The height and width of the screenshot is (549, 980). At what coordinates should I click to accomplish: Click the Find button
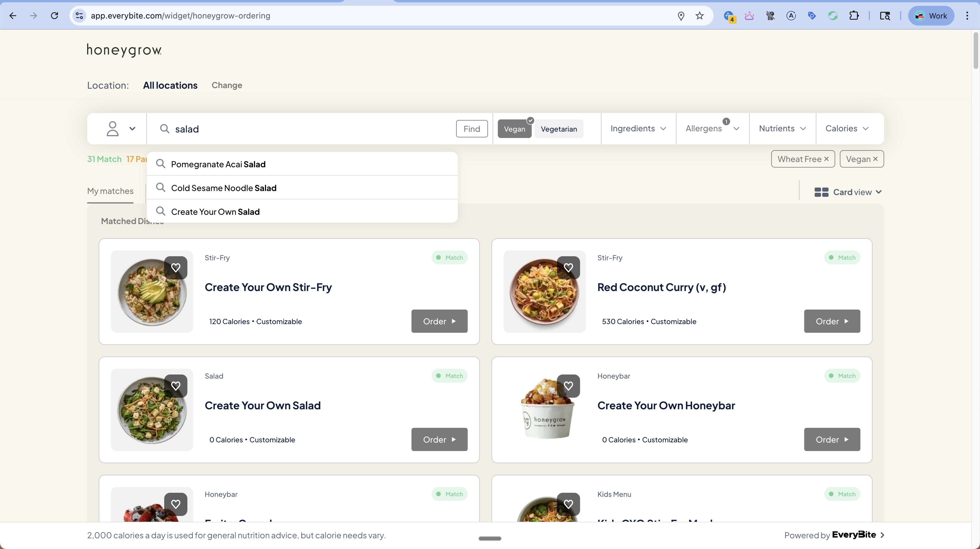pyautogui.click(x=472, y=128)
